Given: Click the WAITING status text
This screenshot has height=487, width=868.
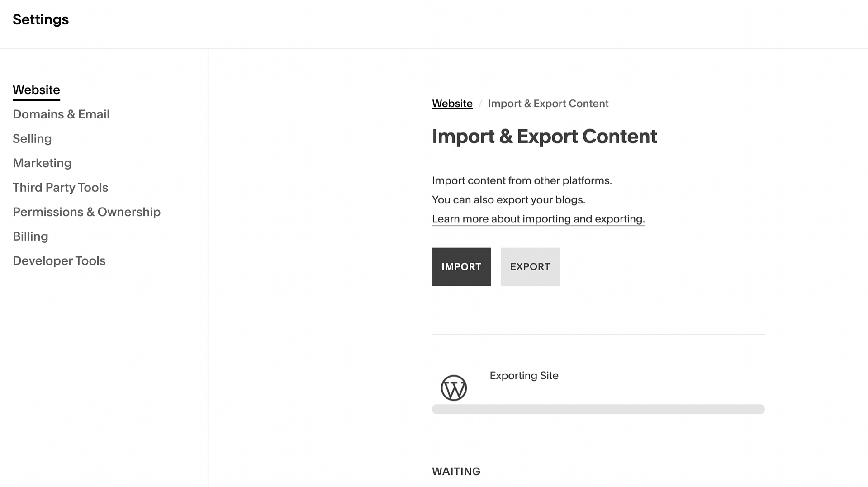Looking at the screenshot, I should click(456, 471).
